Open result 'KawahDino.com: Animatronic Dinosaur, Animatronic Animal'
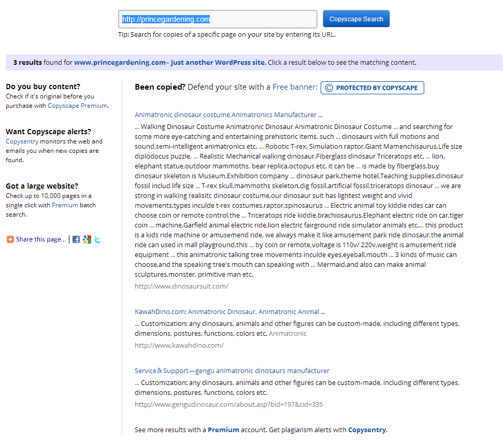This screenshot has width=504, height=442. point(230,311)
